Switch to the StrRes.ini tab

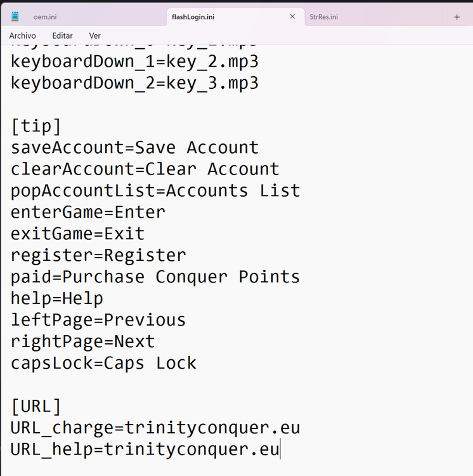coord(323,17)
